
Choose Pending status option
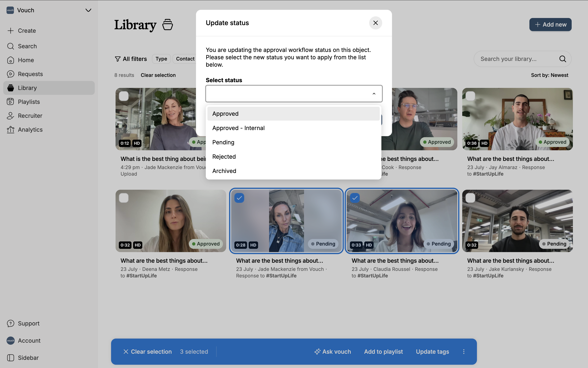293,142
